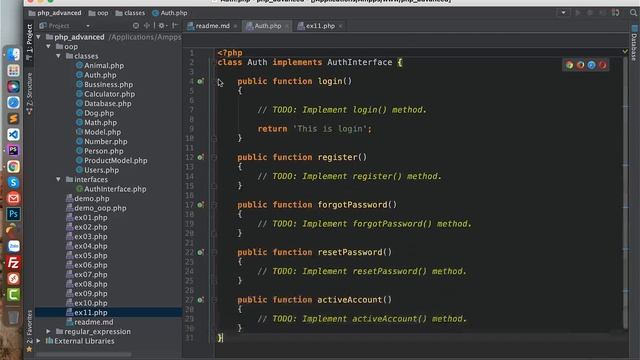Open in Safari browser icon in editor
The height and width of the screenshot is (360, 640).
pos(591,65)
